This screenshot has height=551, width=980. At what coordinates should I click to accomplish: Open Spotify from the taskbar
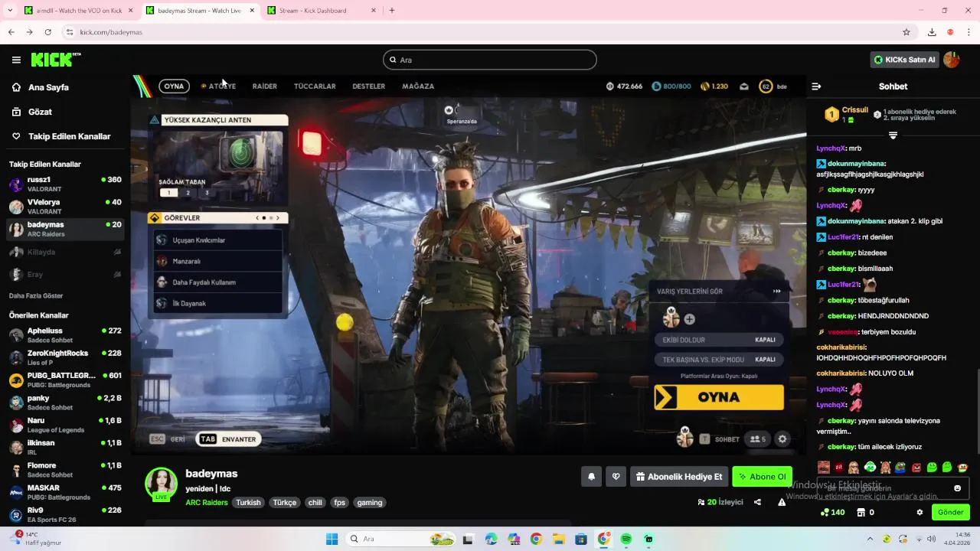pyautogui.click(x=626, y=539)
